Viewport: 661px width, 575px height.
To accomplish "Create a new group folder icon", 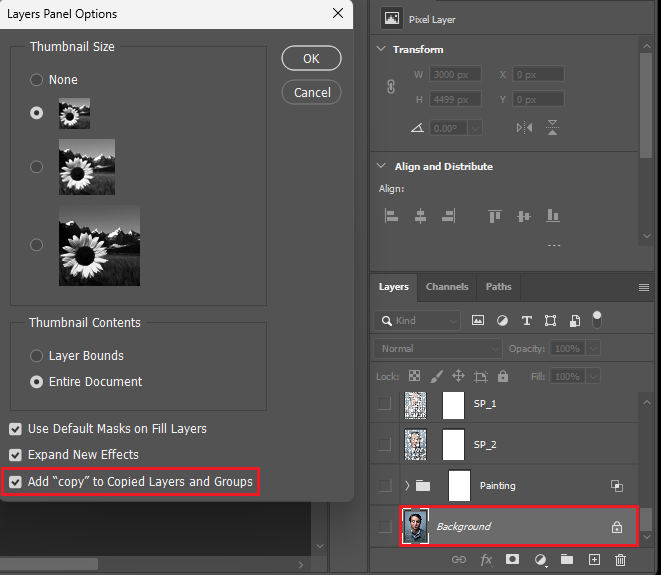I will 567,561.
